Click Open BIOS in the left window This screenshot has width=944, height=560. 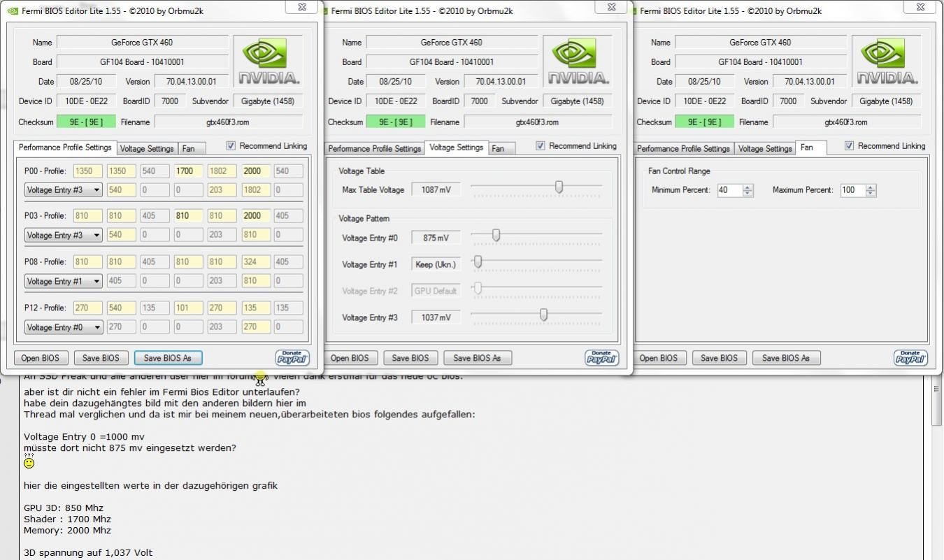(41, 358)
